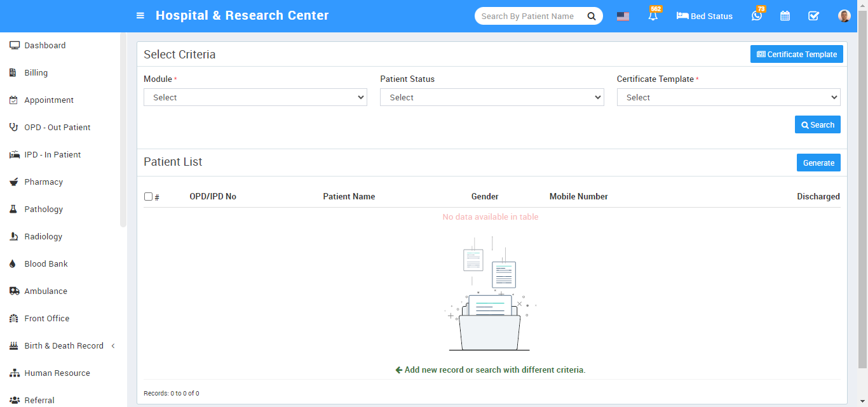Viewport: 868px width, 407px height.
Task: Open the user profile avatar
Action: [844, 17]
